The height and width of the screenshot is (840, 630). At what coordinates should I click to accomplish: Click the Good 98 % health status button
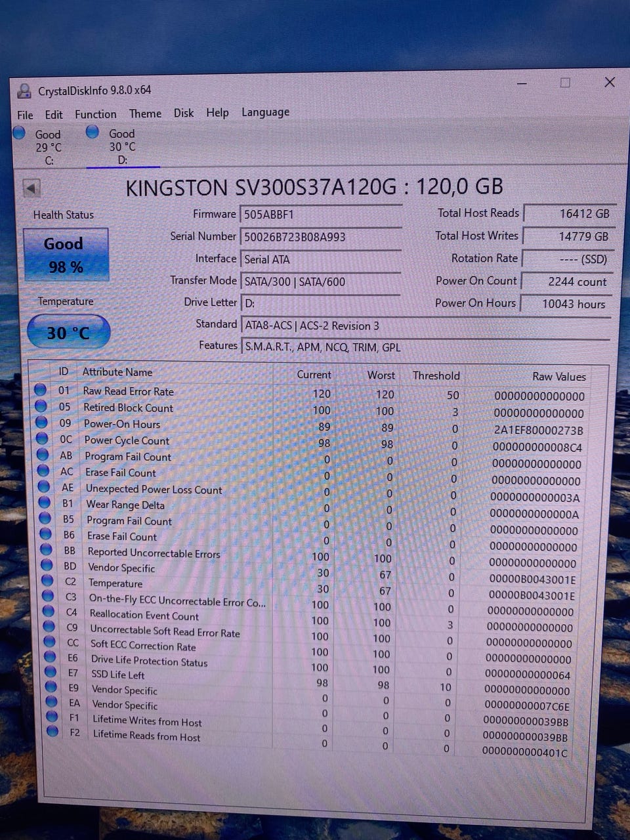[65, 255]
